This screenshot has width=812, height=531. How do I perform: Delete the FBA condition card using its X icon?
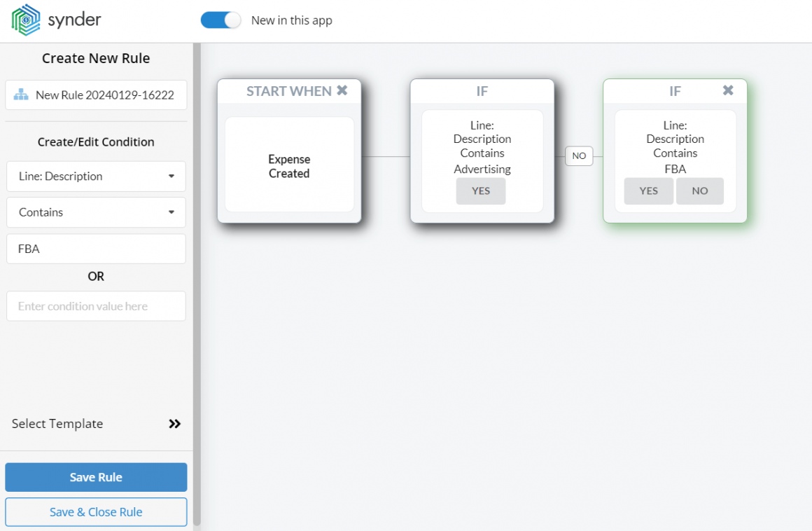click(727, 90)
